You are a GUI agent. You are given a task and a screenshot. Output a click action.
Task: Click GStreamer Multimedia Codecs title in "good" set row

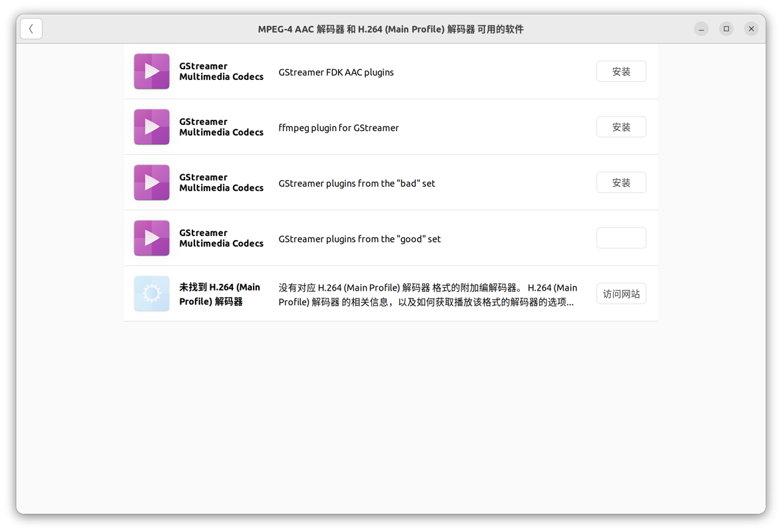[222, 238]
